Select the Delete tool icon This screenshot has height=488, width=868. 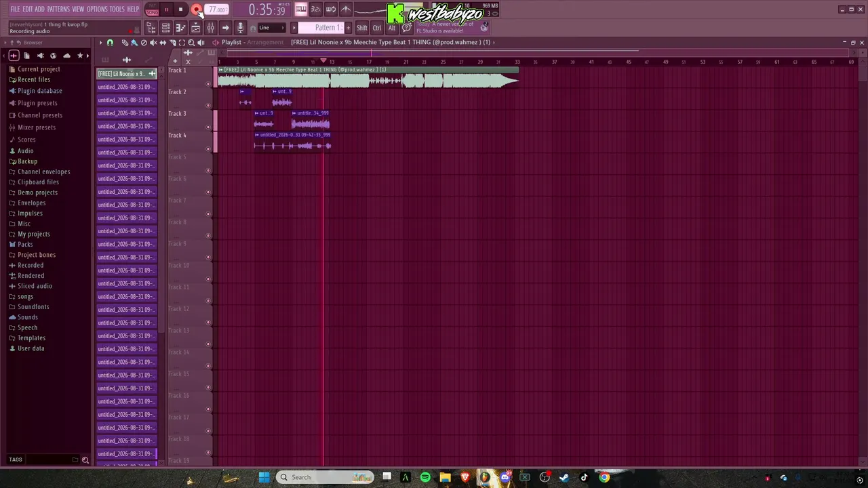[x=144, y=43]
